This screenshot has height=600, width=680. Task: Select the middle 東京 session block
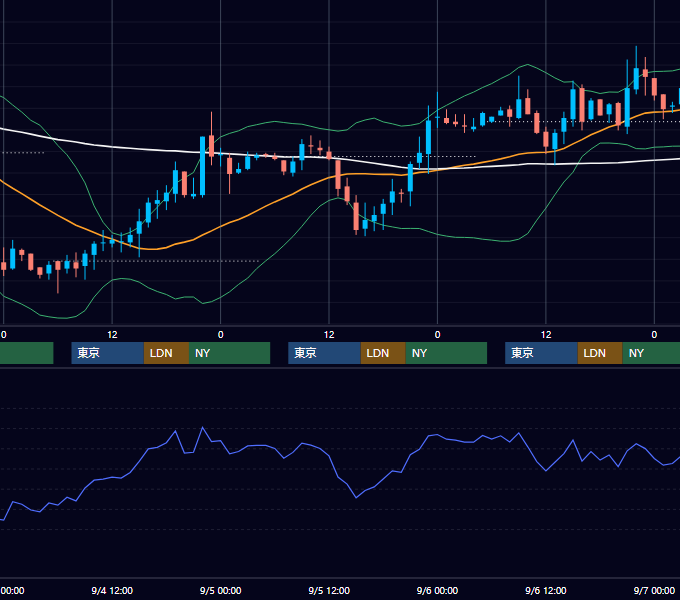pyautogui.click(x=324, y=353)
